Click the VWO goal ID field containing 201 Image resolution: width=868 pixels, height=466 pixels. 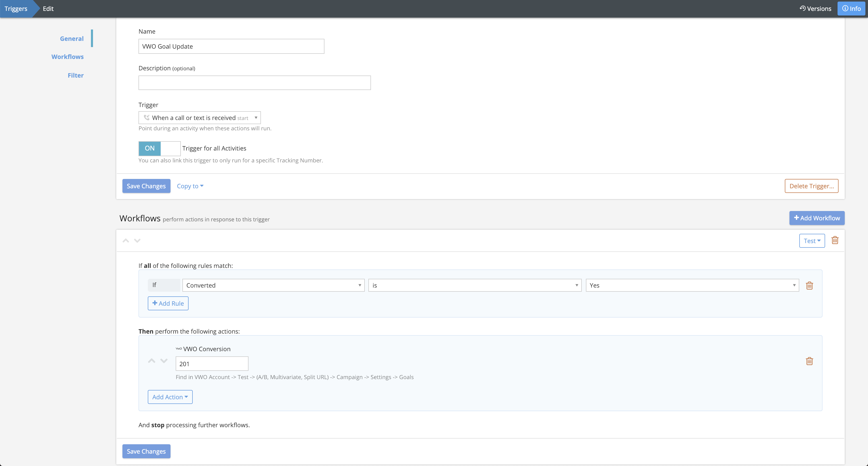click(x=212, y=364)
